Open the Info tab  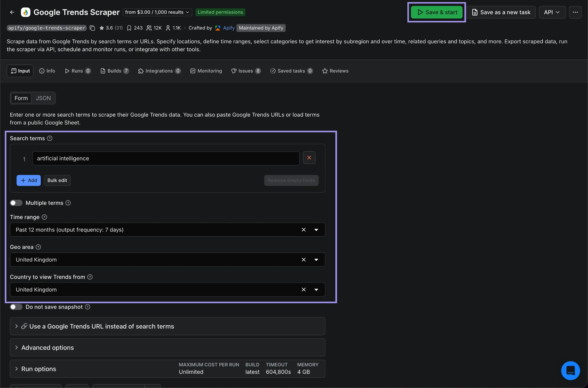click(x=47, y=71)
